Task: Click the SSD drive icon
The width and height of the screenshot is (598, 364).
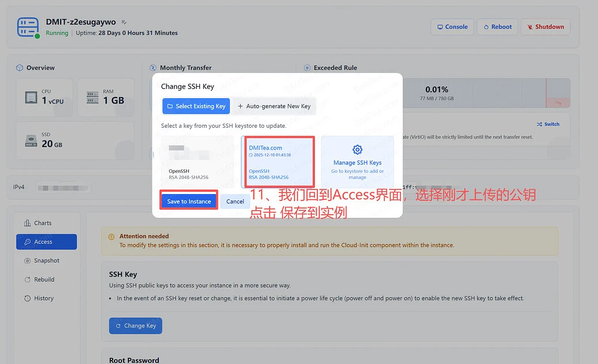Action: tap(31, 140)
